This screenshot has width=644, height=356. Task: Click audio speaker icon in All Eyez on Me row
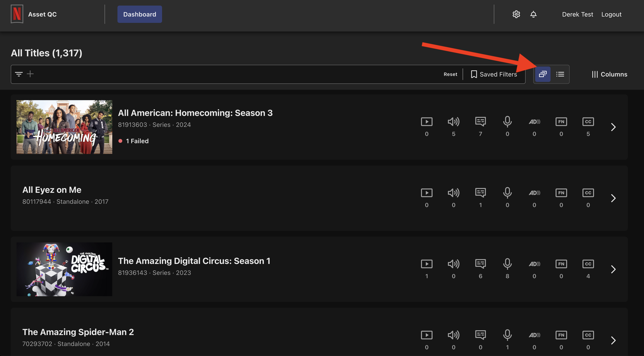[x=453, y=193]
